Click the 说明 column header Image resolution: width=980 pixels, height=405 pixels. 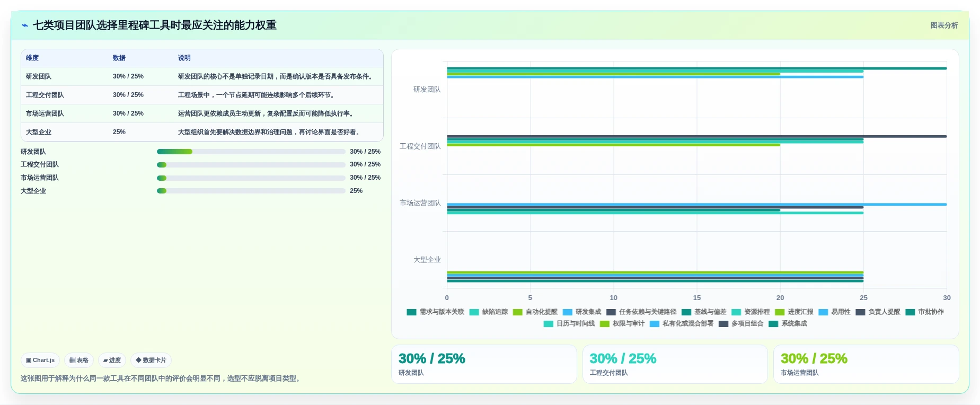tap(184, 58)
